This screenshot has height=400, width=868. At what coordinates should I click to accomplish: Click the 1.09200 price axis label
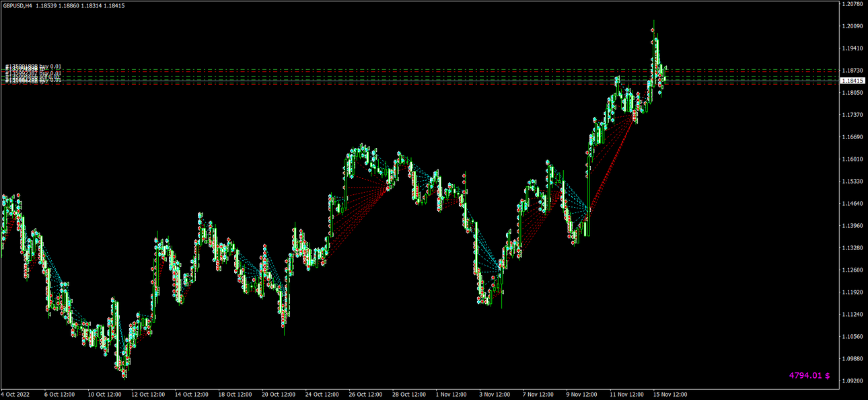coord(852,381)
